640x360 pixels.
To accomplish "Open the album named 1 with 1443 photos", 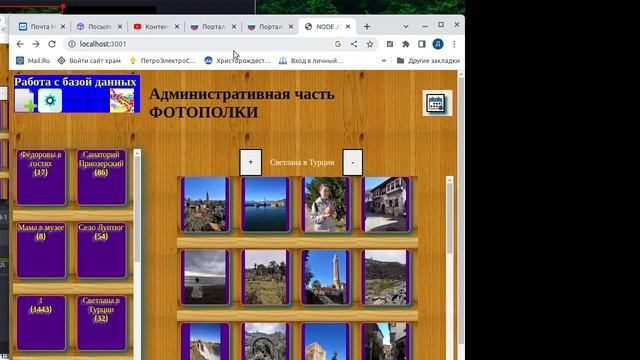I will point(41,323).
